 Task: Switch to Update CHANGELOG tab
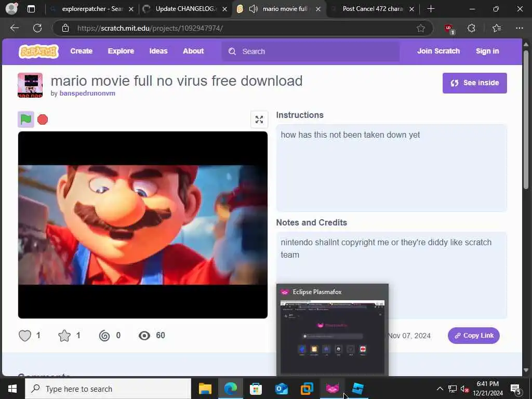tap(185, 9)
